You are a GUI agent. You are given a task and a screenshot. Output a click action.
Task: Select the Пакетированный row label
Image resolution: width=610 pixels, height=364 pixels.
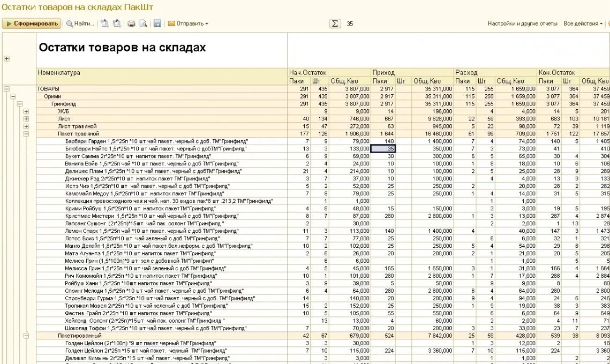(80, 336)
